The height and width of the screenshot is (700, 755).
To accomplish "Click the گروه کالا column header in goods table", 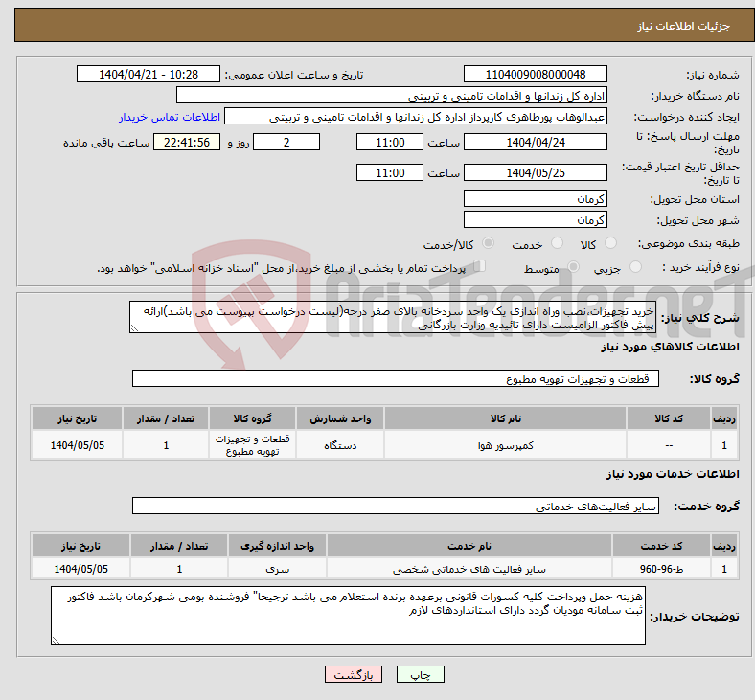I will [252, 418].
